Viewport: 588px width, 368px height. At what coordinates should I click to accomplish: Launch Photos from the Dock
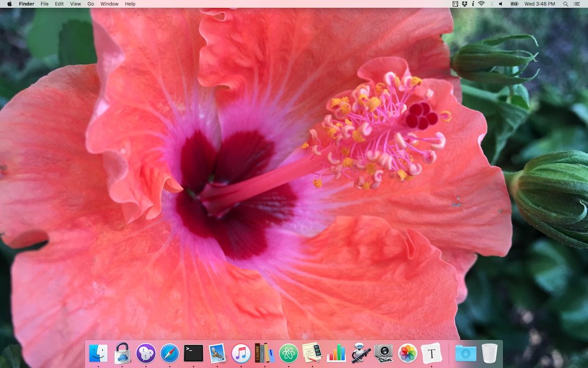point(407,353)
